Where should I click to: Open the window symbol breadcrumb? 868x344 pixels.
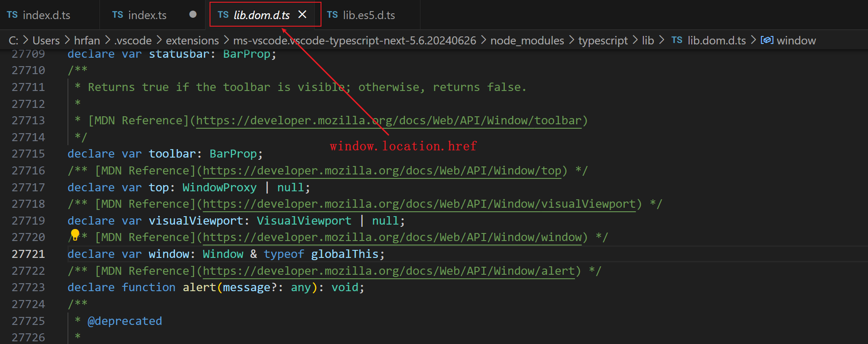(796, 40)
